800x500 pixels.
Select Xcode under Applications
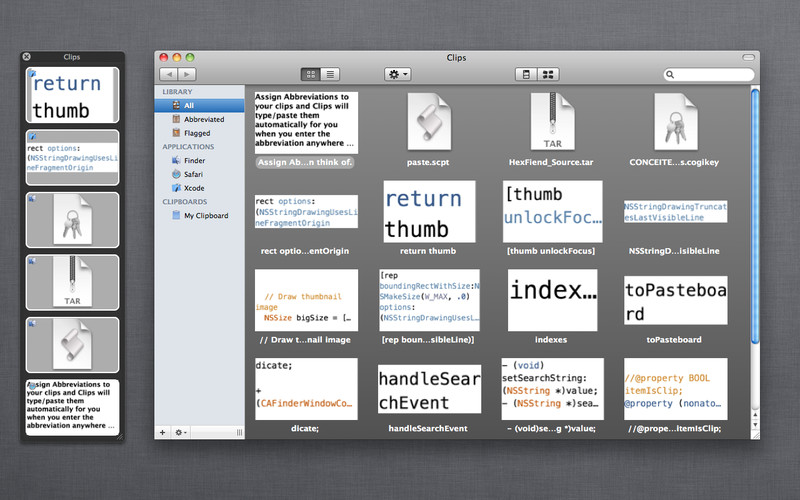point(199,188)
